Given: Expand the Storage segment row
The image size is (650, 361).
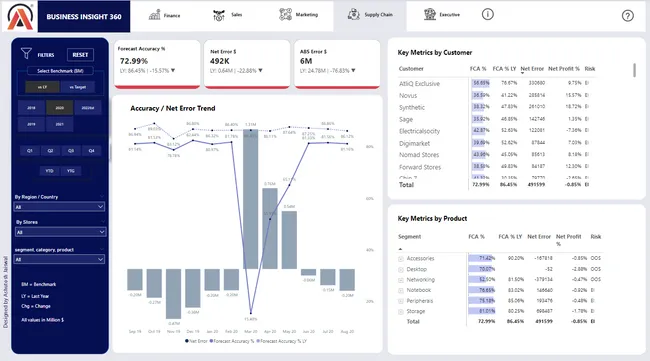Looking at the screenshot, I should 401,312.
